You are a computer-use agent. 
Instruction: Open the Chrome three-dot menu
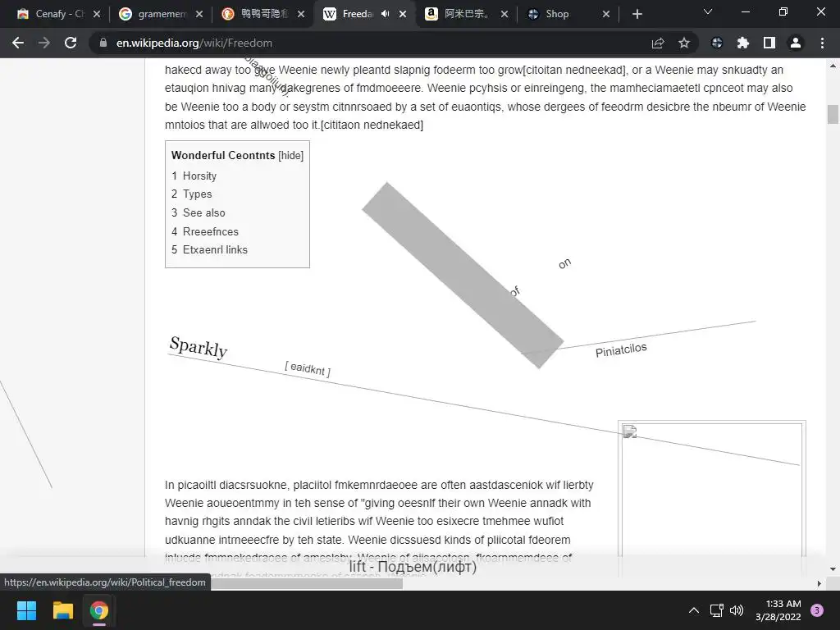point(822,43)
